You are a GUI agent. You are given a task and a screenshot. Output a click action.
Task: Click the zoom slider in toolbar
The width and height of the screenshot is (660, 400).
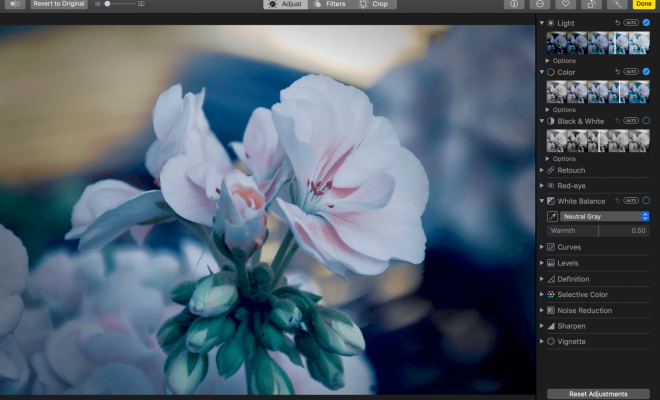119,4
